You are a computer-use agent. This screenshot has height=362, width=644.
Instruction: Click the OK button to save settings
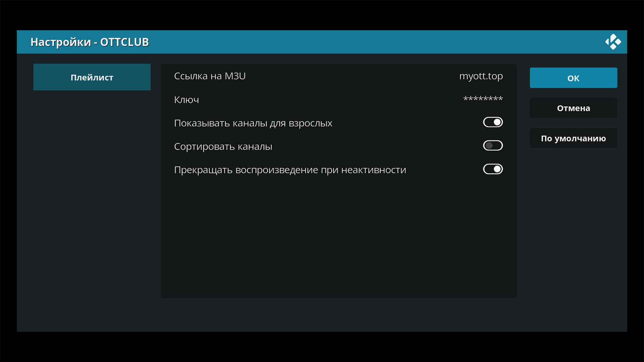coord(573,78)
